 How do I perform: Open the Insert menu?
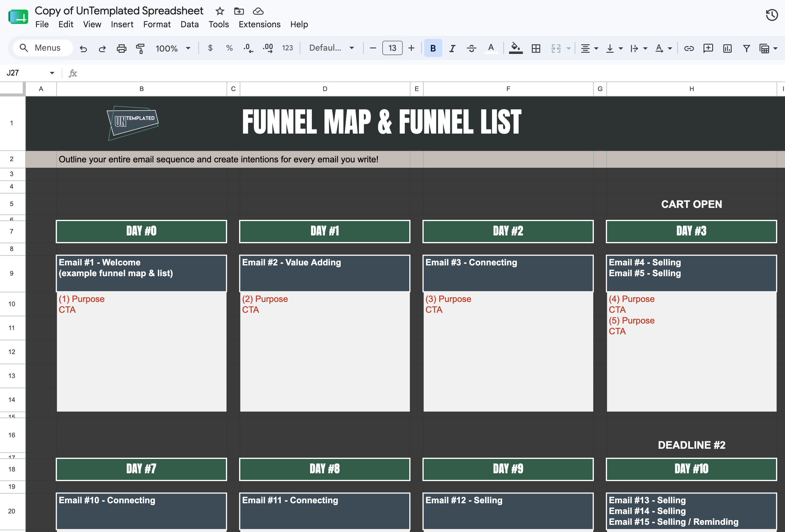point(122,24)
